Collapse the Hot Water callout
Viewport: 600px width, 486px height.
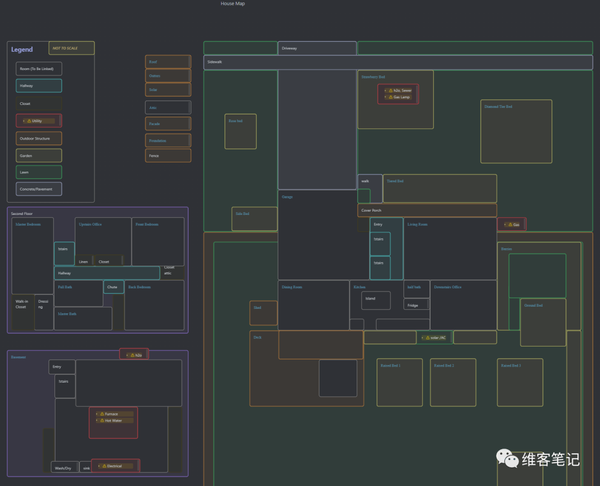tap(97, 421)
